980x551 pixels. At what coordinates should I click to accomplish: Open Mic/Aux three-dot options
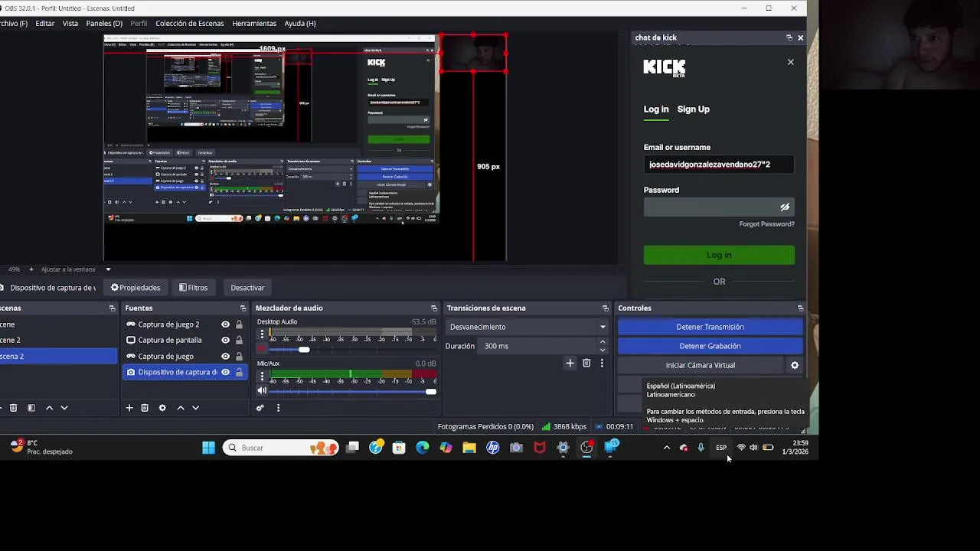tap(262, 377)
